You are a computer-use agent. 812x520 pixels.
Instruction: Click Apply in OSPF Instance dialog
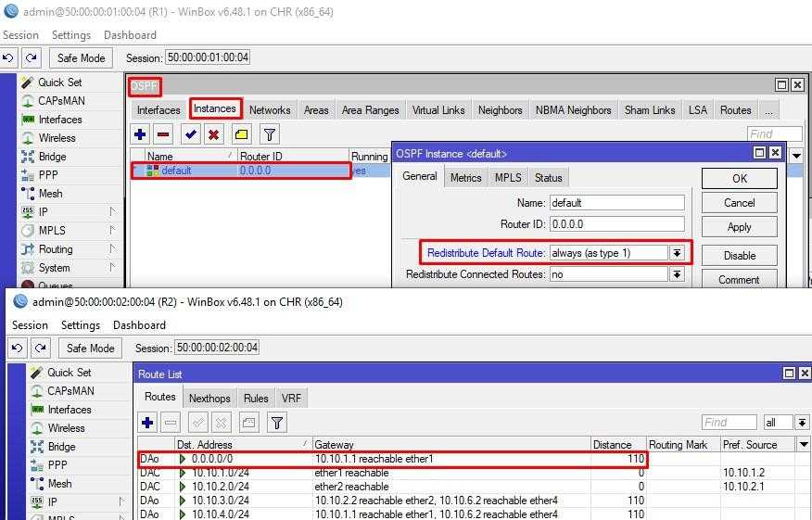pos(739,227)
